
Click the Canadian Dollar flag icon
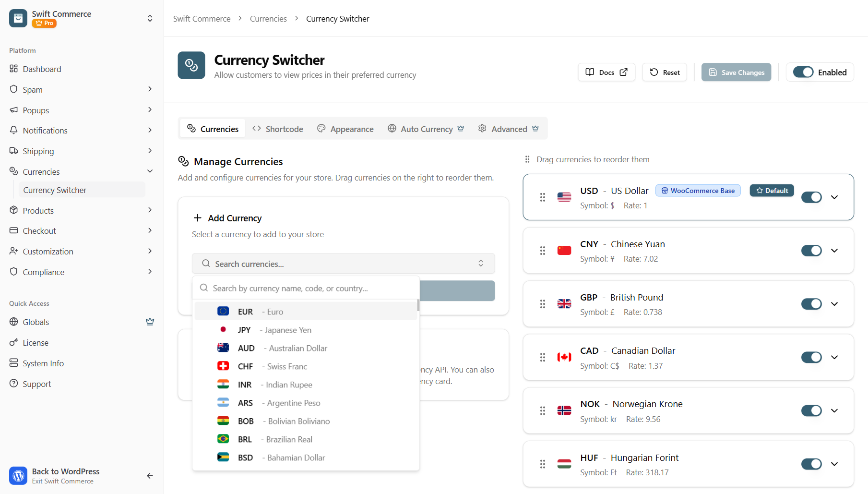[564, 357]
